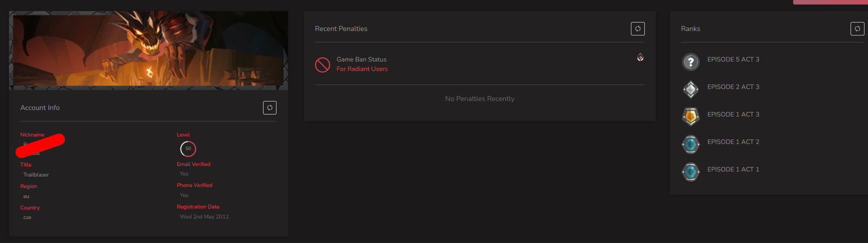
Task: Refresh the Account Info panel
Action: (x=270, y=107)
